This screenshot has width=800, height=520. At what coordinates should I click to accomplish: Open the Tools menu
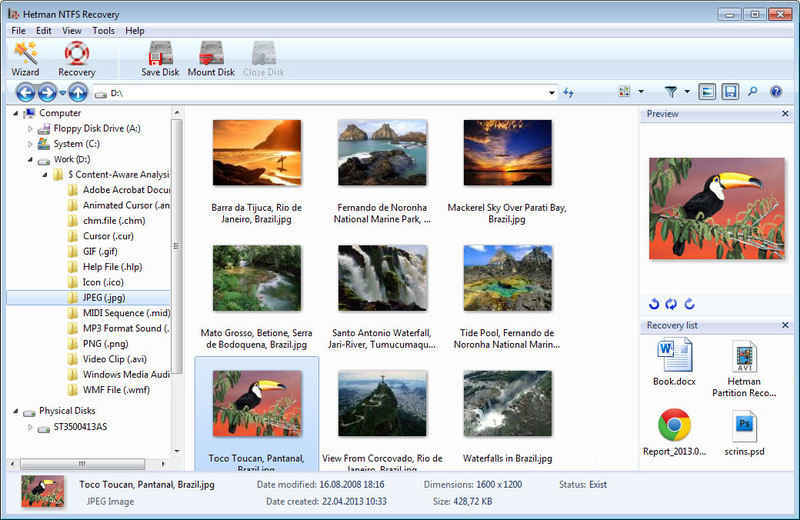[x=103, y=31]
